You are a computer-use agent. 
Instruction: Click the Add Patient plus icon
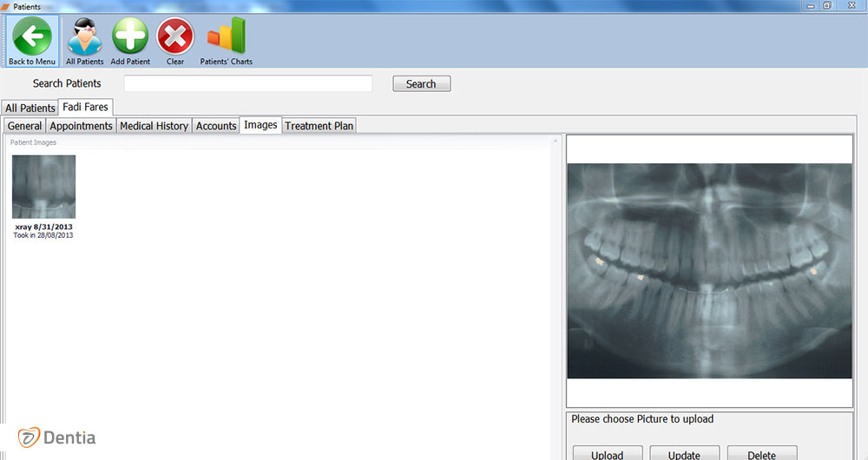click(x=130, y=37)
